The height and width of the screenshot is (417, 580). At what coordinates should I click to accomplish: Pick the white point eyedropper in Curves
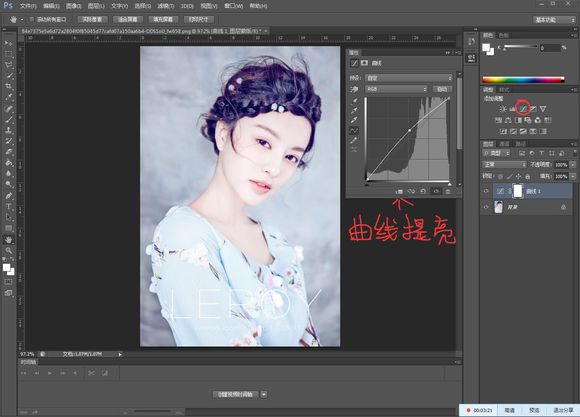click(354, 120)
